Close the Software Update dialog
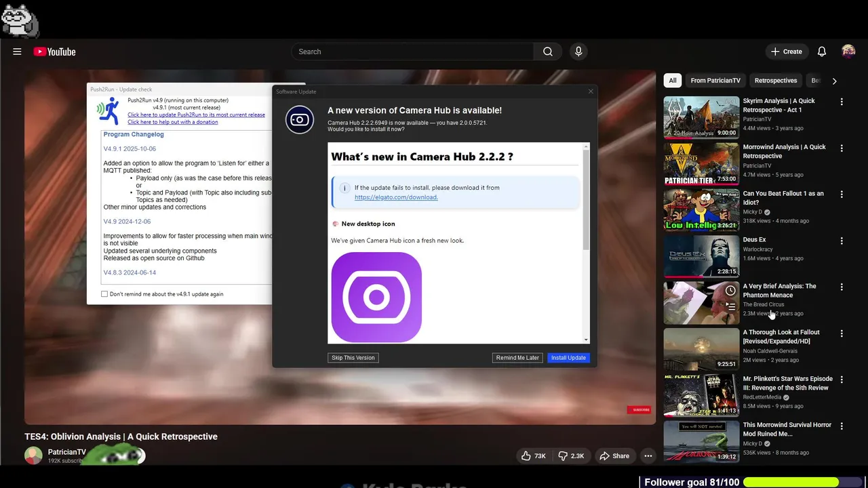868x488 pixels. pos(590,91)
